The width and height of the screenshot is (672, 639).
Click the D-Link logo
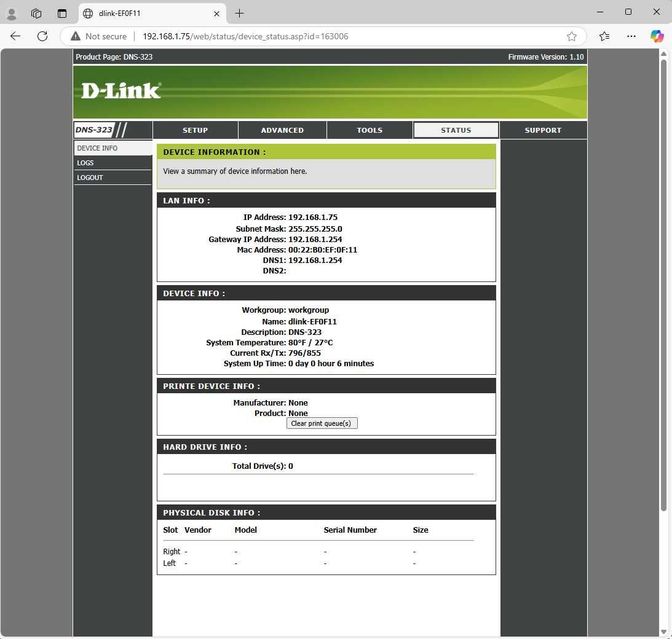[x=121, y=91]
